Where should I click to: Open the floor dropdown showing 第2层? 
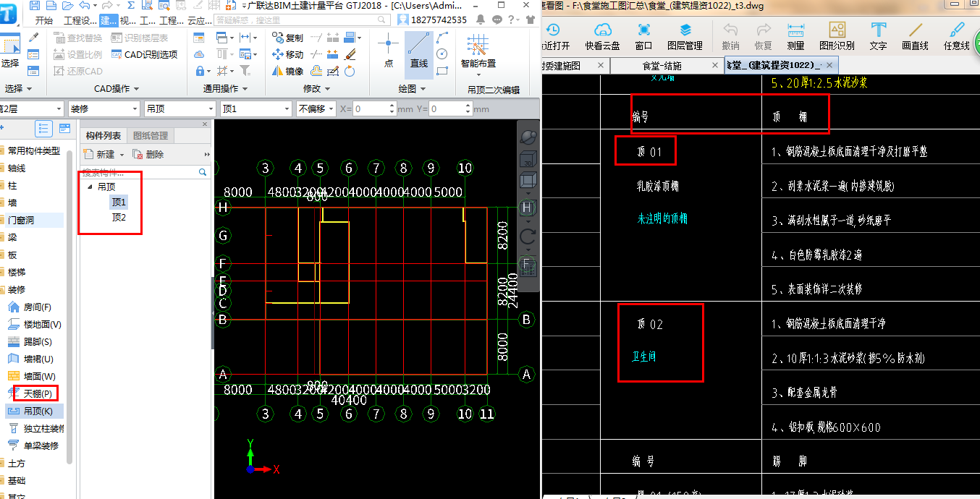click(x=31, y=108)
